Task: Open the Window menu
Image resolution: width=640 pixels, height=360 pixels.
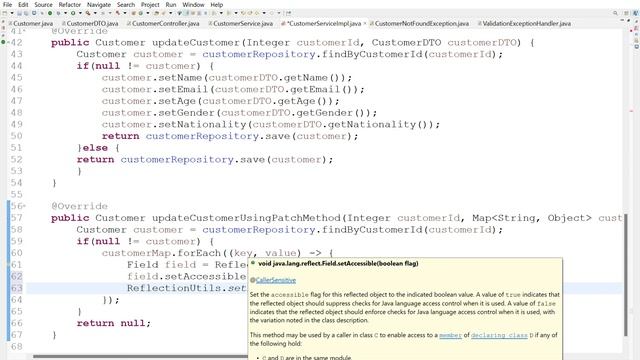Action: click(x=193, y=5)
